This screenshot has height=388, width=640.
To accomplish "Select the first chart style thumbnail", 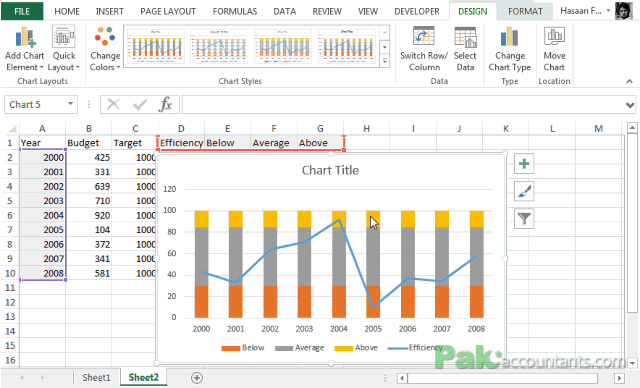I will point(156,46).
